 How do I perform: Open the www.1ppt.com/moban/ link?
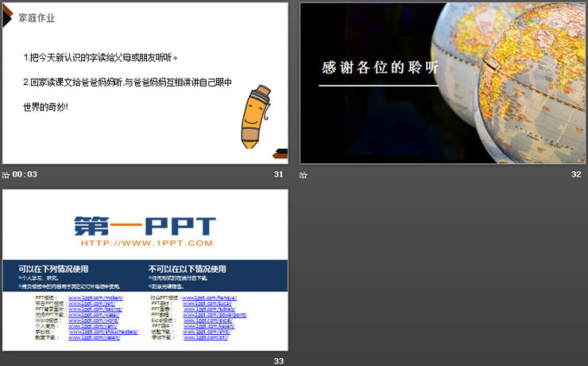click(x=95, y=298)
